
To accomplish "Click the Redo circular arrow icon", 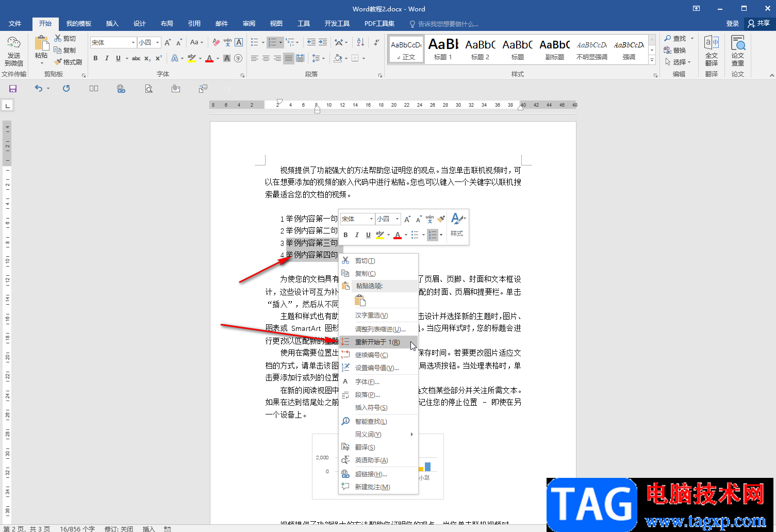I will click(66, 89).
